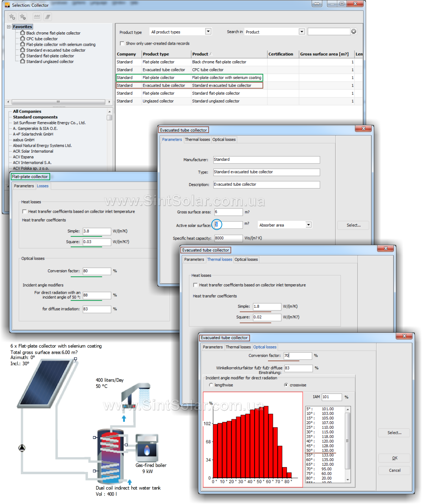
Task: Select ACR Solar International in company list
Action: 33,151
